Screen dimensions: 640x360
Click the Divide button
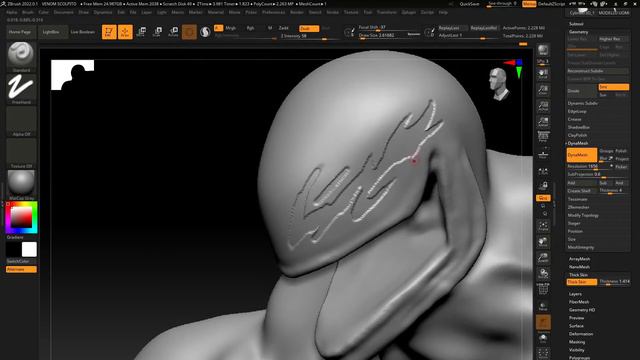[582, 91]
